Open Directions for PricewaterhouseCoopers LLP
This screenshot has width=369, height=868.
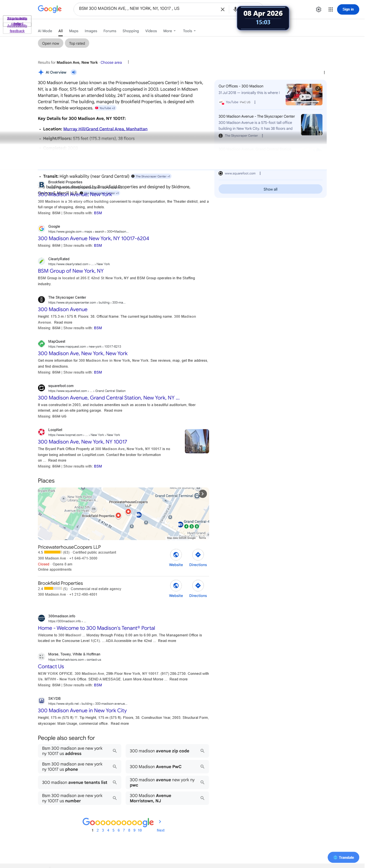click(x=198, y=558)
